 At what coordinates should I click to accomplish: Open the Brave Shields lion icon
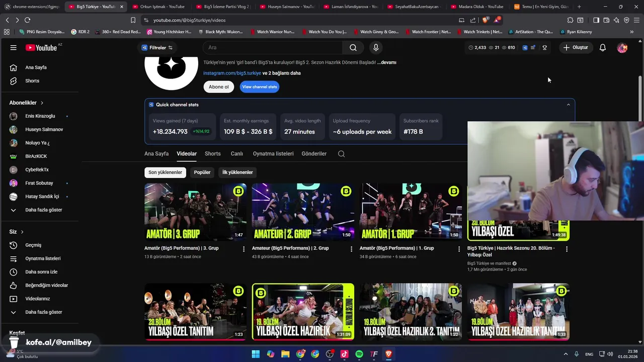pyautogui.click(x=485, y=20)
